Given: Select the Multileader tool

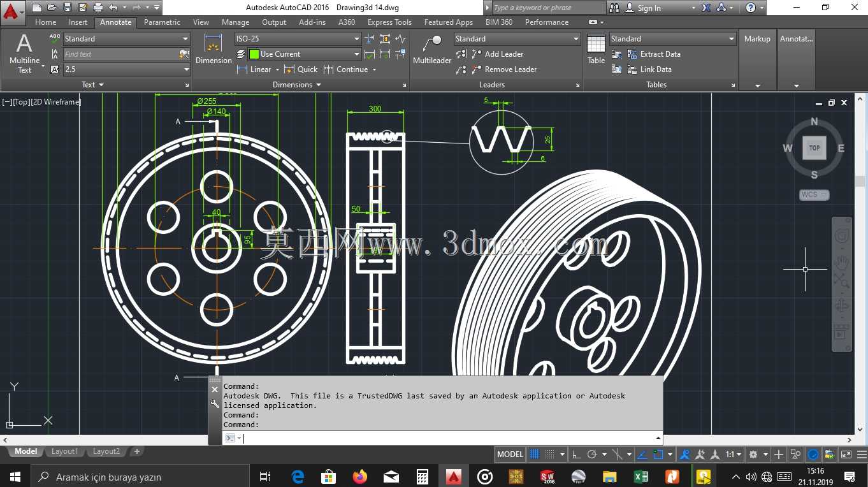Looking at the screenshot, I should [x=432, y=50].
